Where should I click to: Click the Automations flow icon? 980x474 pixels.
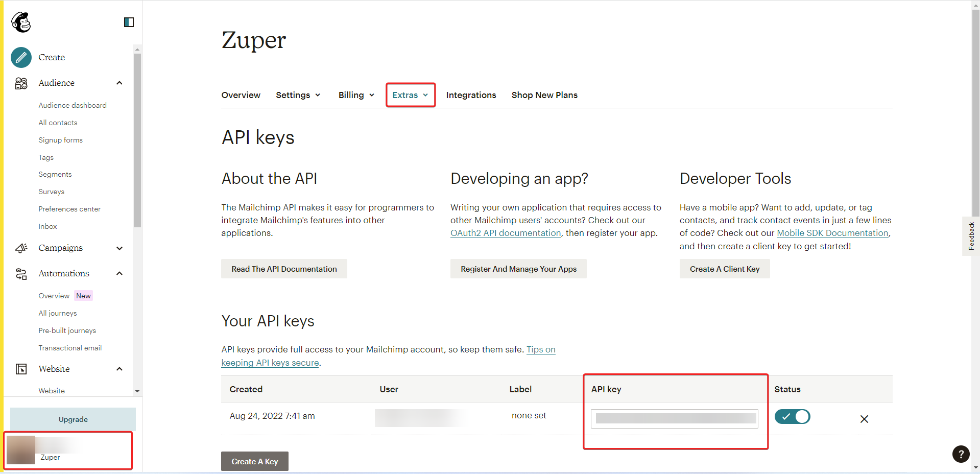[21, 274]
